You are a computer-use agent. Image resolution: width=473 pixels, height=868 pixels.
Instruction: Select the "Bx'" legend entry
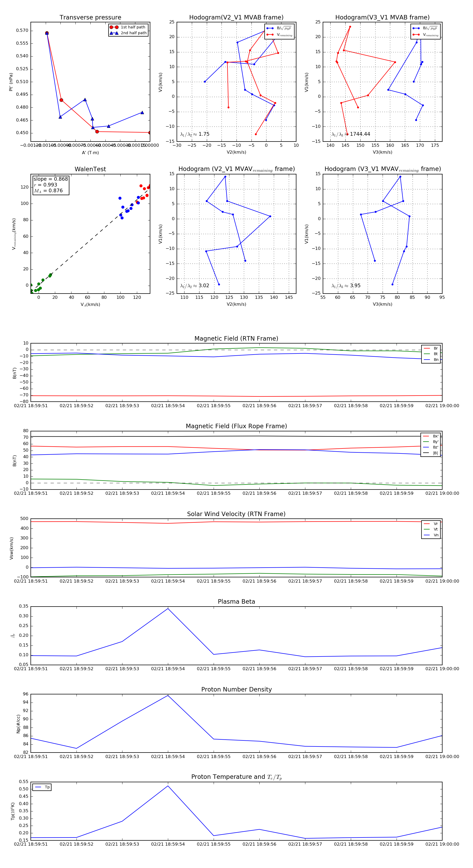pos(431,436)
